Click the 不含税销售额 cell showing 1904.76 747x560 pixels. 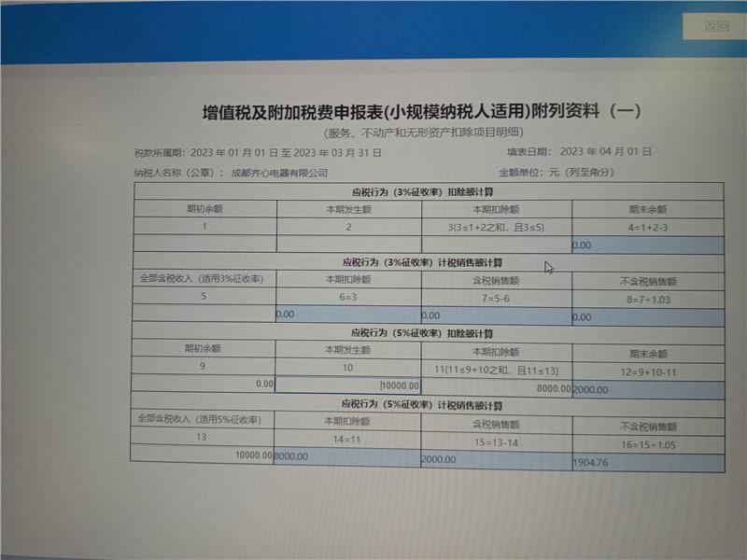point(647,462)
